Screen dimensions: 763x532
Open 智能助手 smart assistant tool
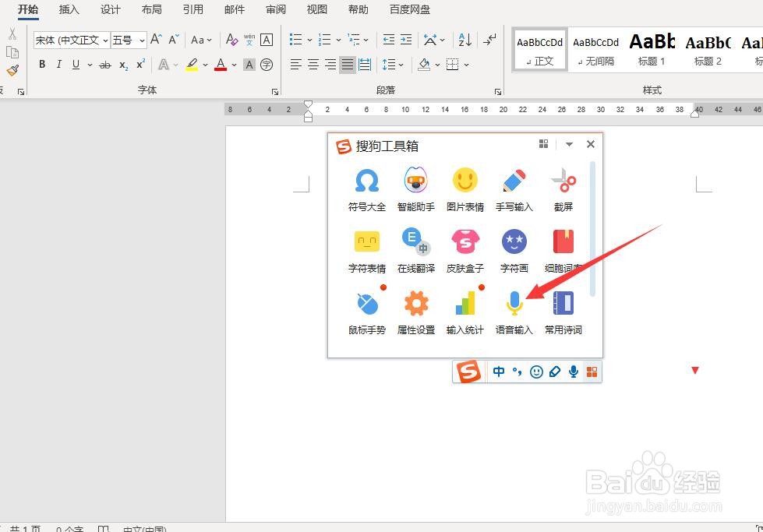416,189
